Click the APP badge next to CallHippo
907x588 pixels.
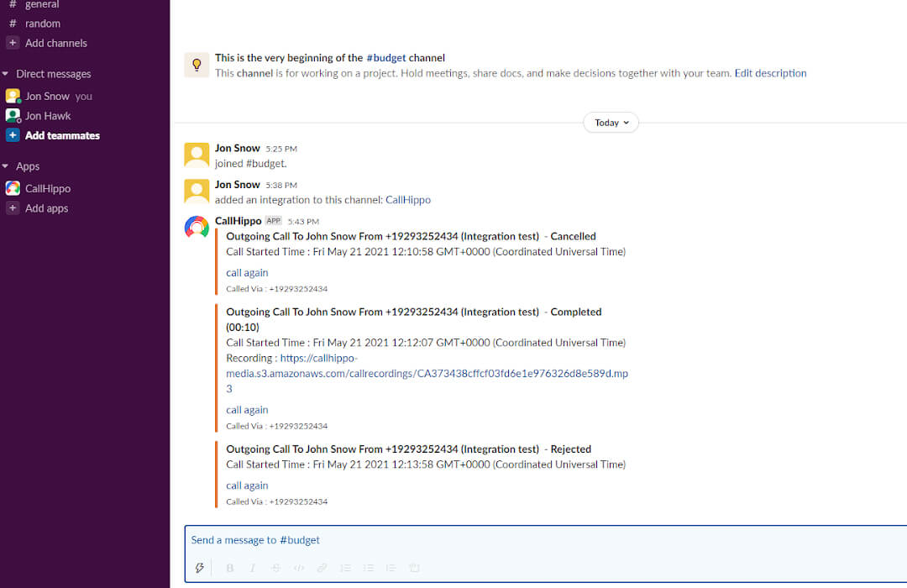point(274,220)
